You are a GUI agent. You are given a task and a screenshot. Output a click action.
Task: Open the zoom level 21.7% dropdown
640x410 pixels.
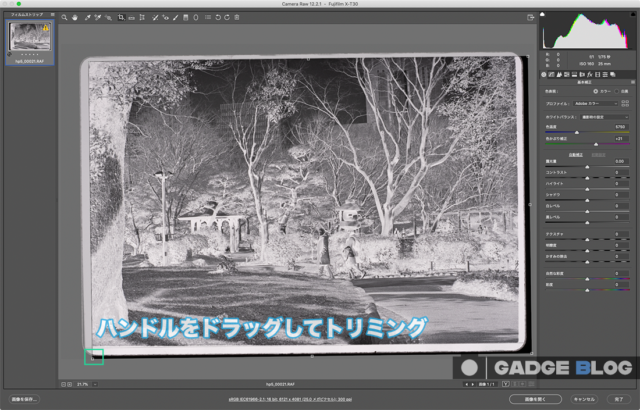pos(95,384)
